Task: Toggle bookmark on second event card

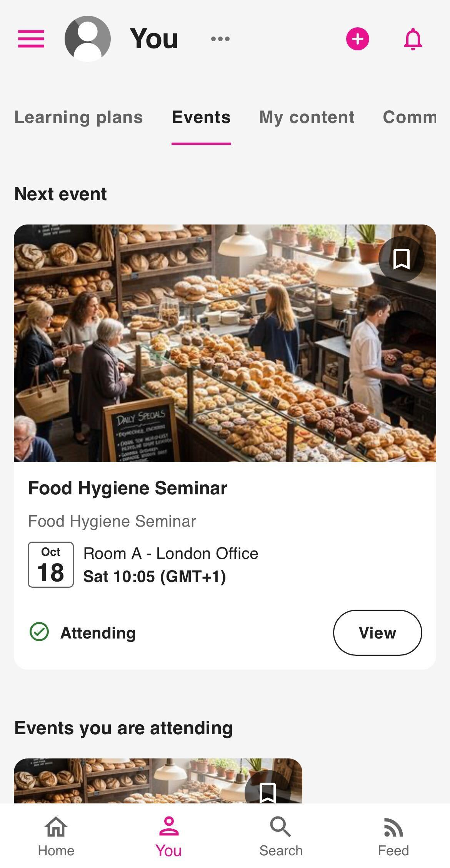Action: [x=268, y=791]
